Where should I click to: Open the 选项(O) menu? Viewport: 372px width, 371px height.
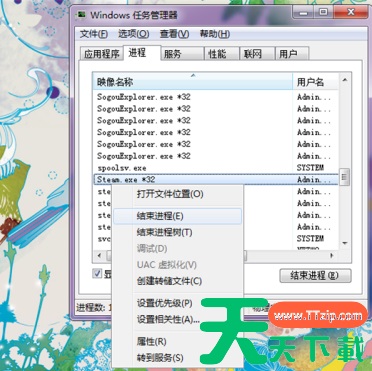[x=134, y=34]
